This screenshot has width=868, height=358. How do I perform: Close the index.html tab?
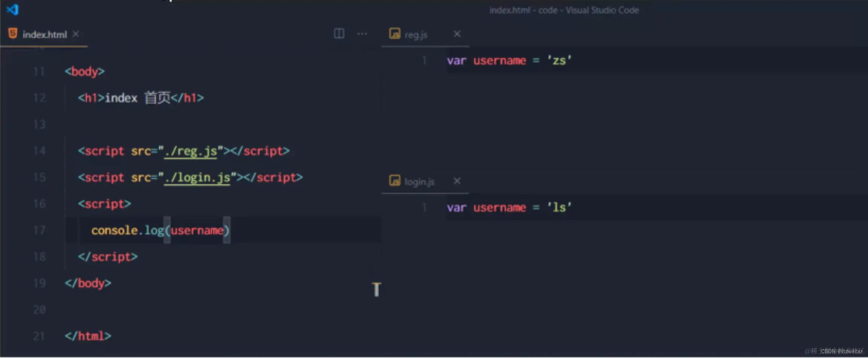76,34
